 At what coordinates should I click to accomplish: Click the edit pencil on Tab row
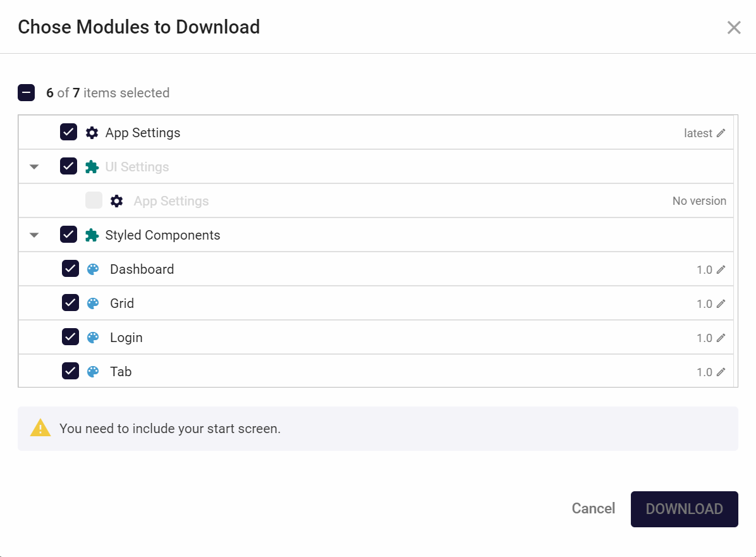coord(721,372)
